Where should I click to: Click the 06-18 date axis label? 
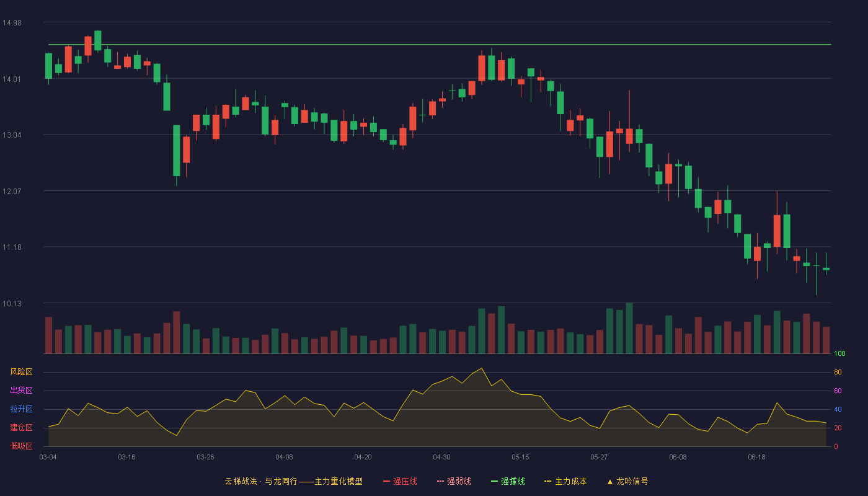(x=756, y=457)
